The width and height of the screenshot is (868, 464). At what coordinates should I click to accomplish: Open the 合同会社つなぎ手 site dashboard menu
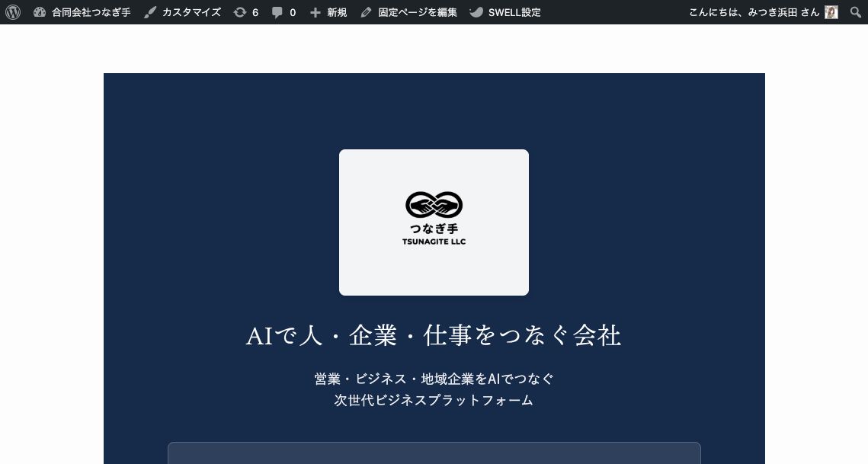click(x=82, y=12)
